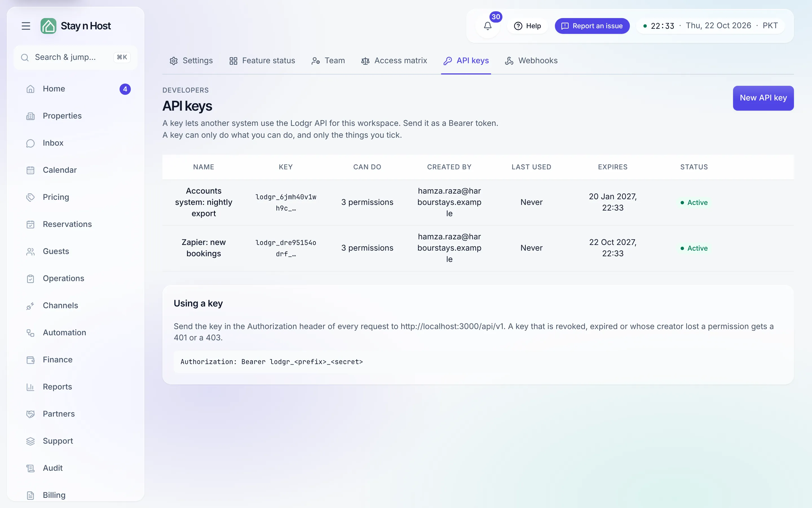Open the Help button

[x=527, y=26]
